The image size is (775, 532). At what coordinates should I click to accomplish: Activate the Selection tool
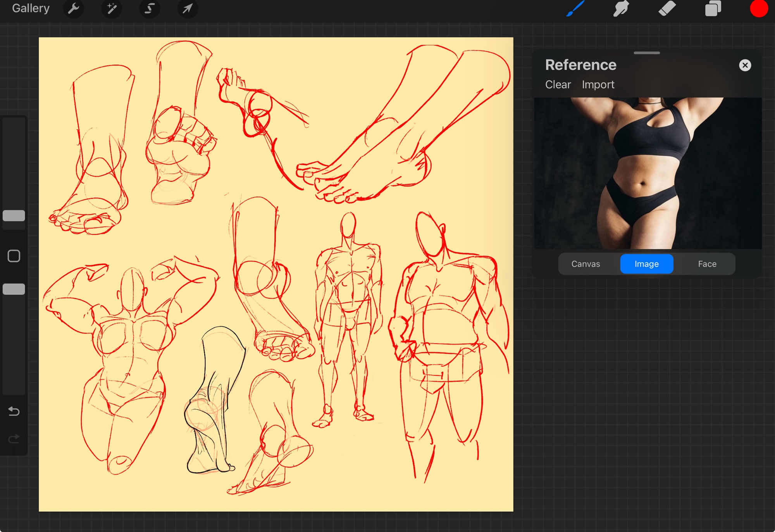coord(150,9)
